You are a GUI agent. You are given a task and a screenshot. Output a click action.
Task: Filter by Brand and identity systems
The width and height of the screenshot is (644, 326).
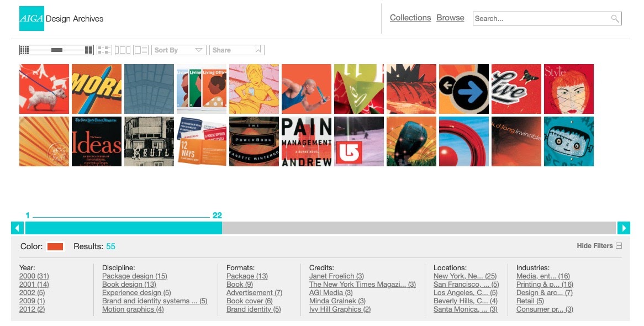point(155,301)
